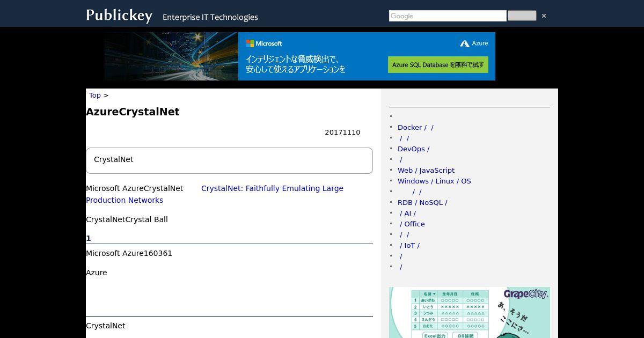Click the AzureCrystalNet article heading
The image size is (644, 338).
[x=133, y=112]
